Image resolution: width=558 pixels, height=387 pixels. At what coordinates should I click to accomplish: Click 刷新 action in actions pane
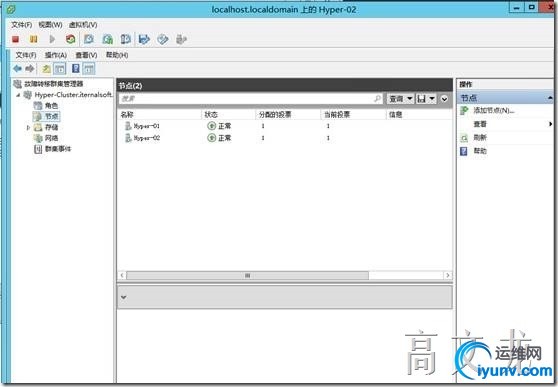pos(480,137)
